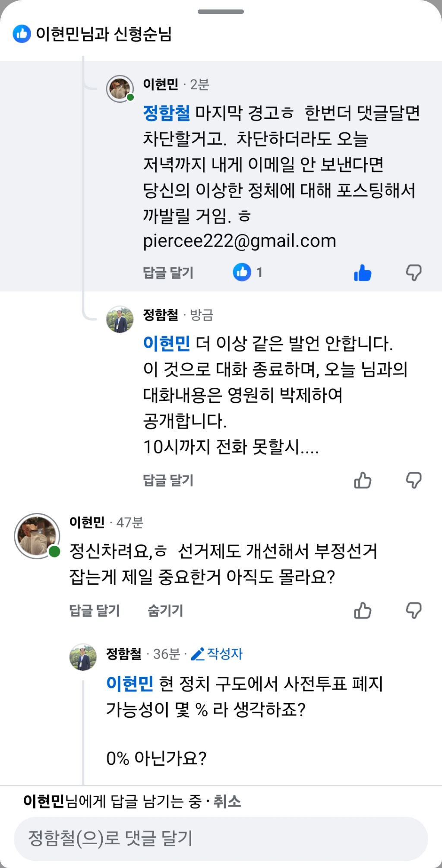442x868 pixels.
Task: Dislike 이현민's comment containing the email address
Action: (x=413, y=273)
